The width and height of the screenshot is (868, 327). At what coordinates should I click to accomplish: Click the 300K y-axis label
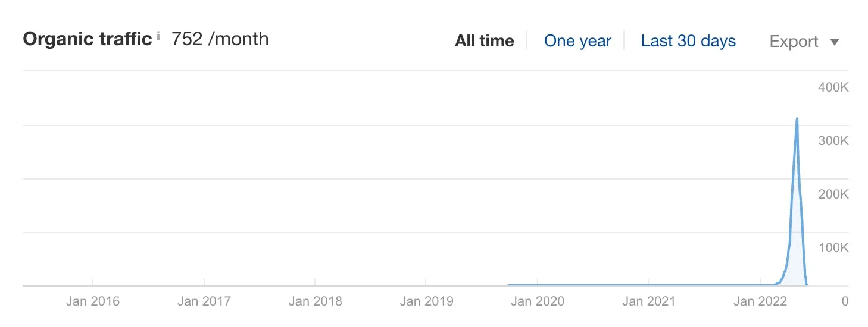[833, 141]
